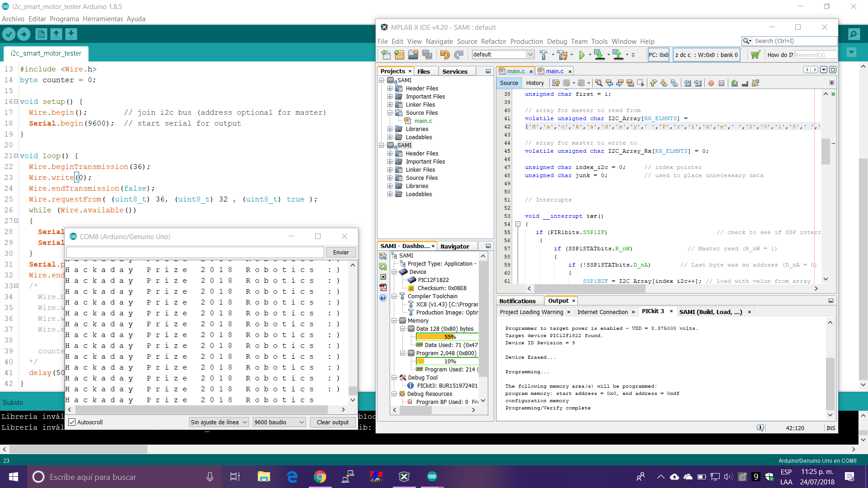Open the Arduino Serial Monitor magnifier icon

point(854,34)
